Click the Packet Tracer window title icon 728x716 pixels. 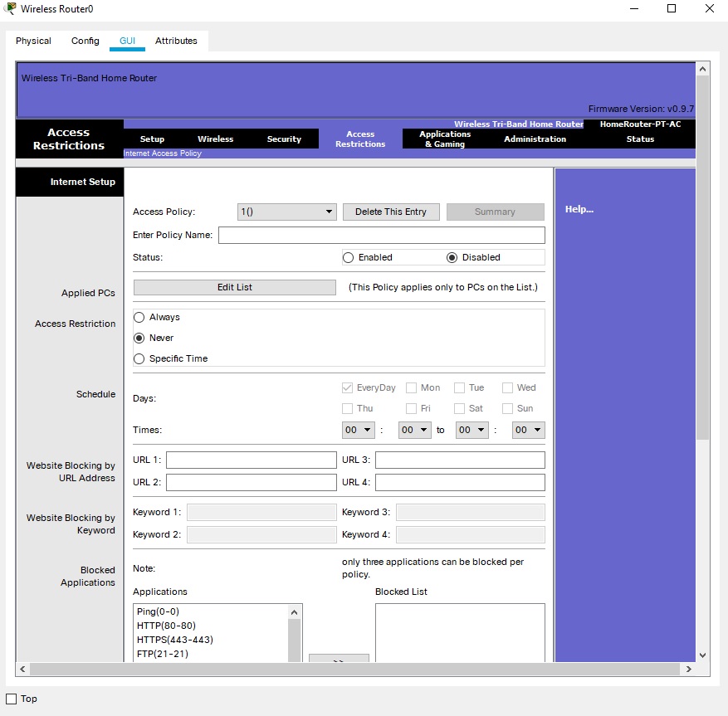click(10, 9)
